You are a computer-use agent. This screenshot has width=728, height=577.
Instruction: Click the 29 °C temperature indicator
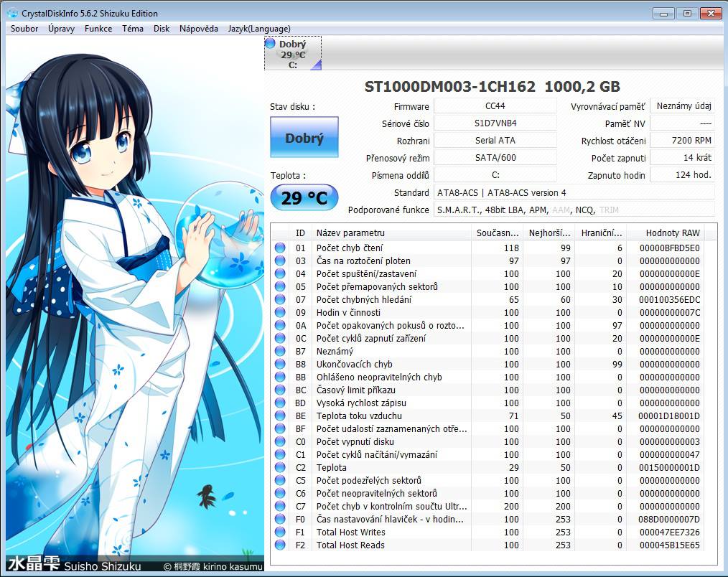[304, 198]
